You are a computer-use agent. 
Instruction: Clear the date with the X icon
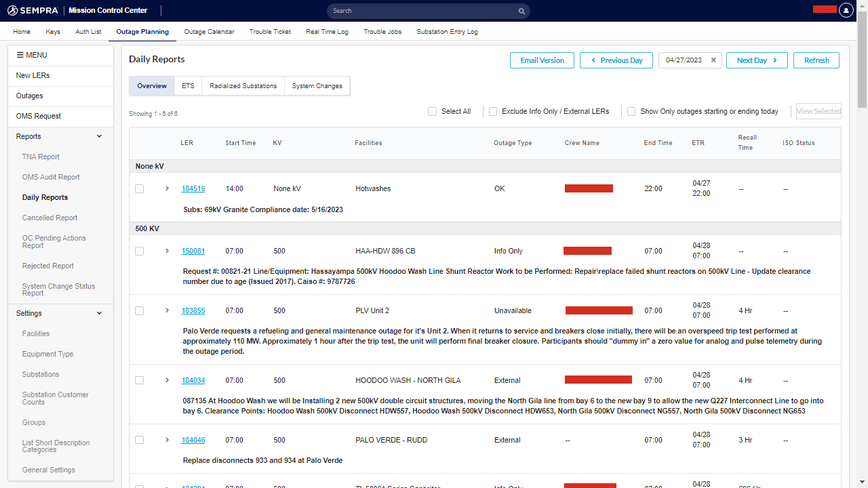tap(713, 60)
